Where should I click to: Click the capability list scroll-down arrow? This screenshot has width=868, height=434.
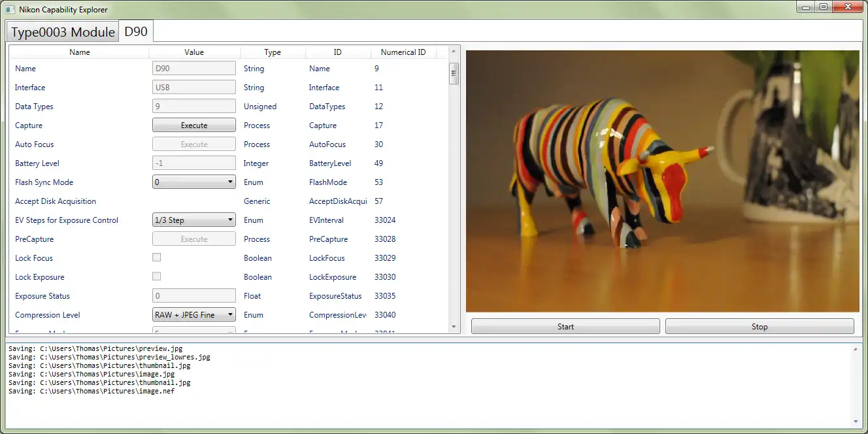(454, 327)
